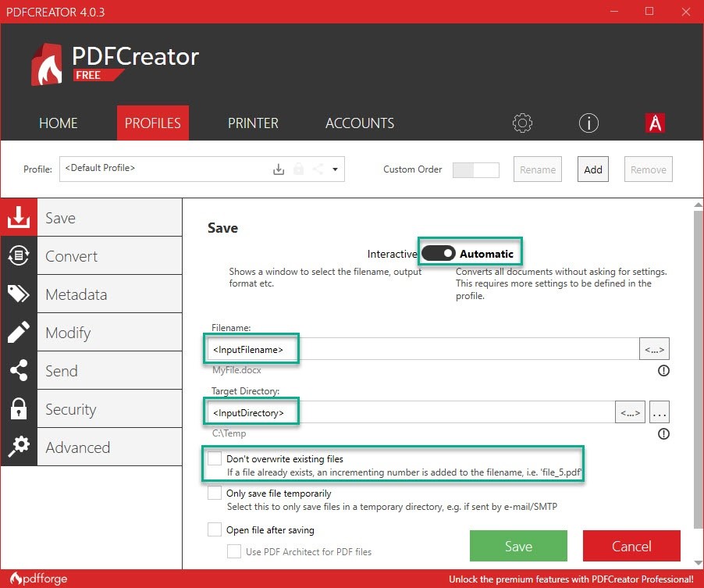Viewport: 704px width, 588px height.
Task: Click the Remove profile button
Action: tap(648, 169)
